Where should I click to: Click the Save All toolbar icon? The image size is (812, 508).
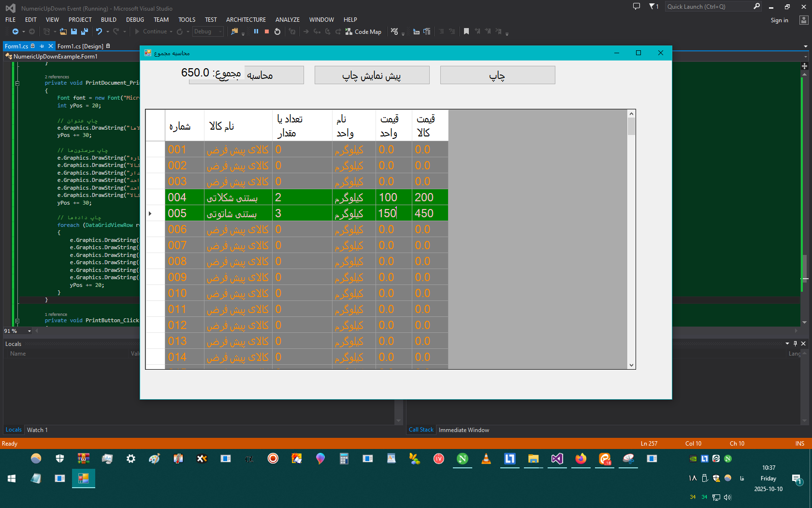[85, 31]
